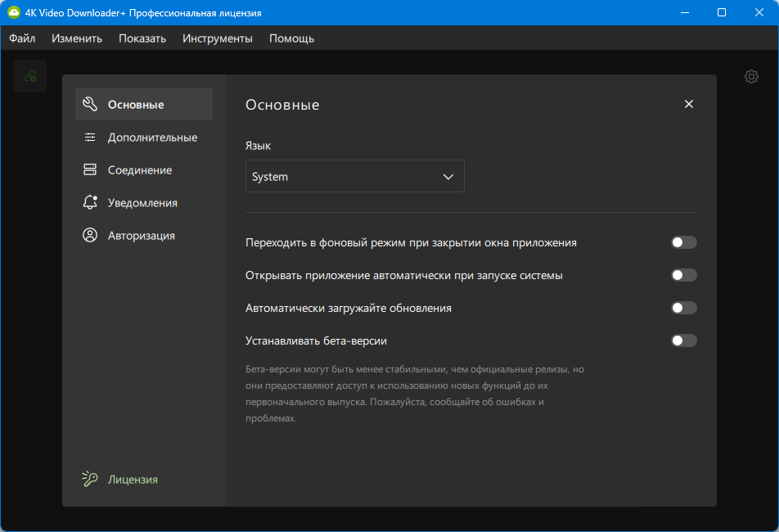The image size is (779, 532).
Task: Open the Помощь menu
Action: click(291, 38)
